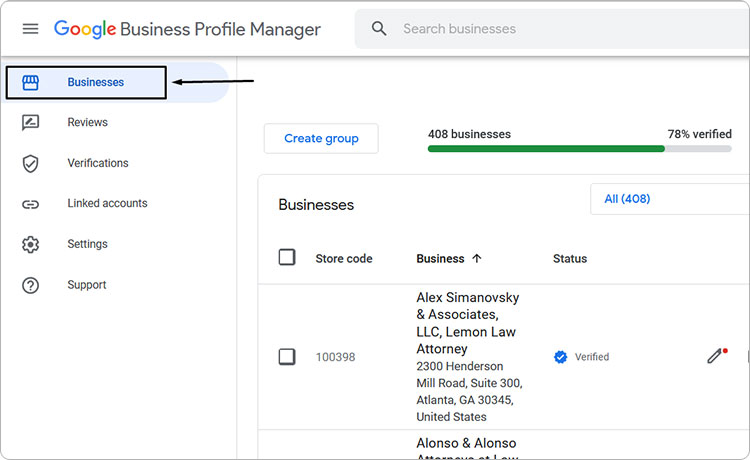Click the Google Business Profile Manager logo
This screenshot has height=460, width=750.
point(187,29)
